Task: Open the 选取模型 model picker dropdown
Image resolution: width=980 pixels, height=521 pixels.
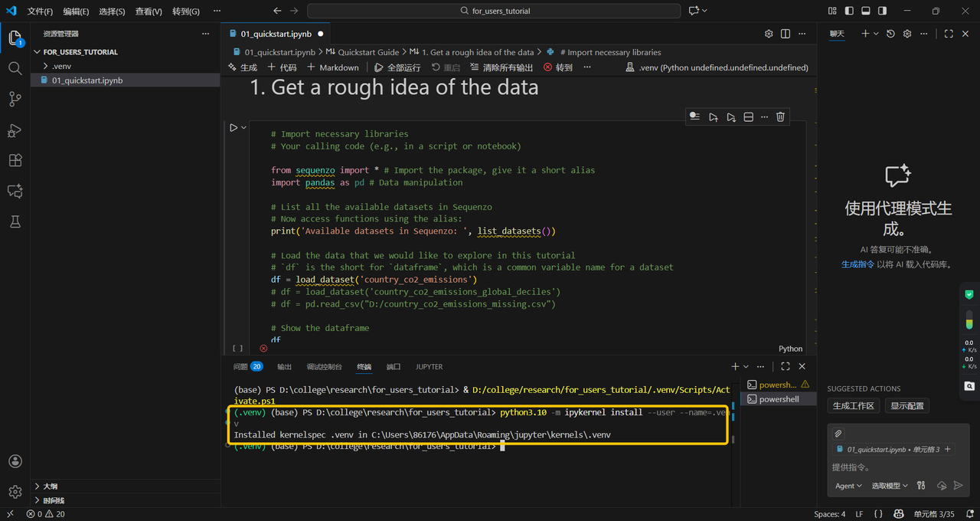Action: [x=890, y=486]
